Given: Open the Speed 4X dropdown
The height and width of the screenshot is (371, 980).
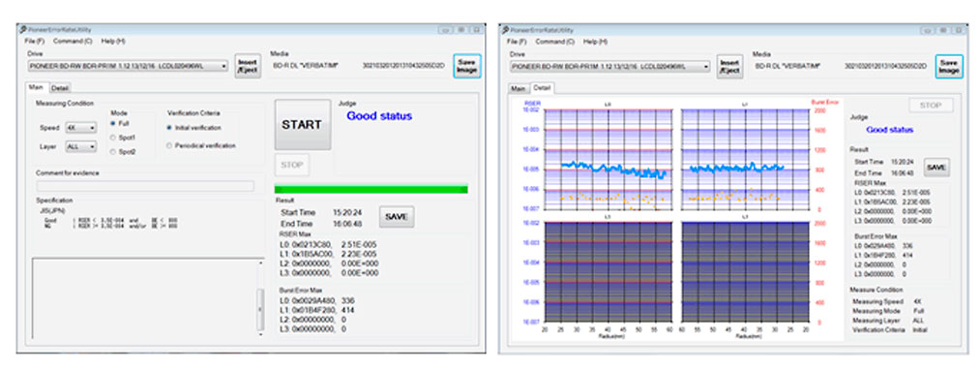Looking at the screenshot, I should click(x=81, y=128).
